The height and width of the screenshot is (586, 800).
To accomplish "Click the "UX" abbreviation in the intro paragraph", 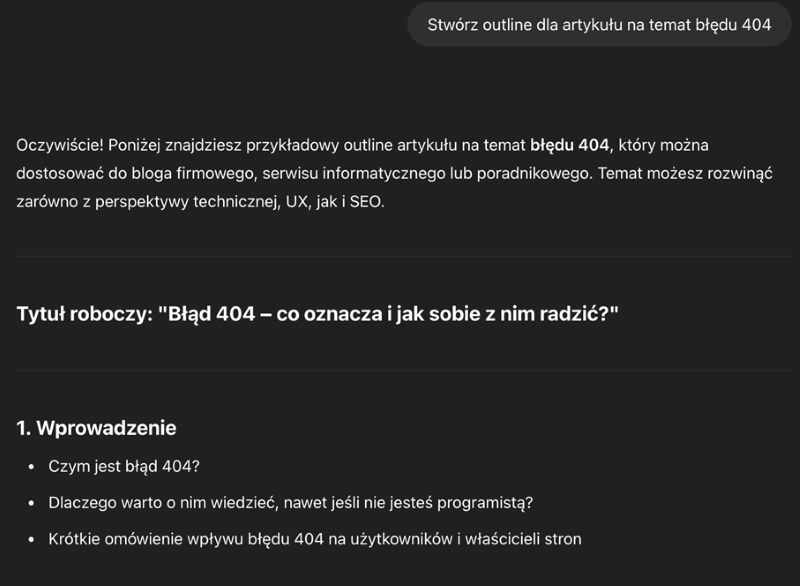I will coord(296,202).
